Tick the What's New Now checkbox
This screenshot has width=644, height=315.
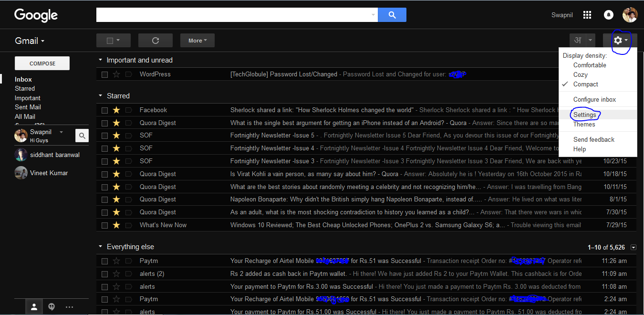pos(104,225)
